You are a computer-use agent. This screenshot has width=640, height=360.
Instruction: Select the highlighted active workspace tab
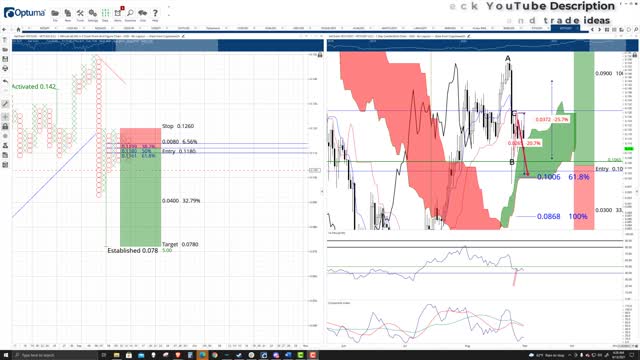(x=565, y=28)
